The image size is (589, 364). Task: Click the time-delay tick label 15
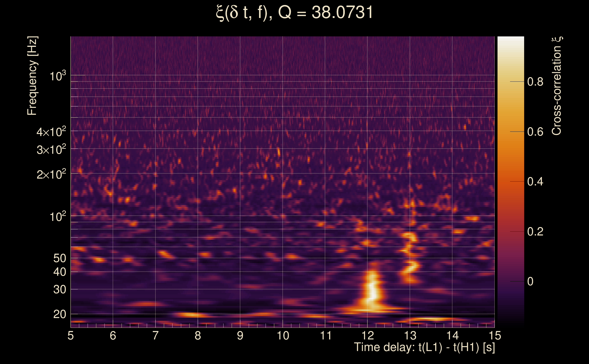pyautogui.click(x=495, y=336)
